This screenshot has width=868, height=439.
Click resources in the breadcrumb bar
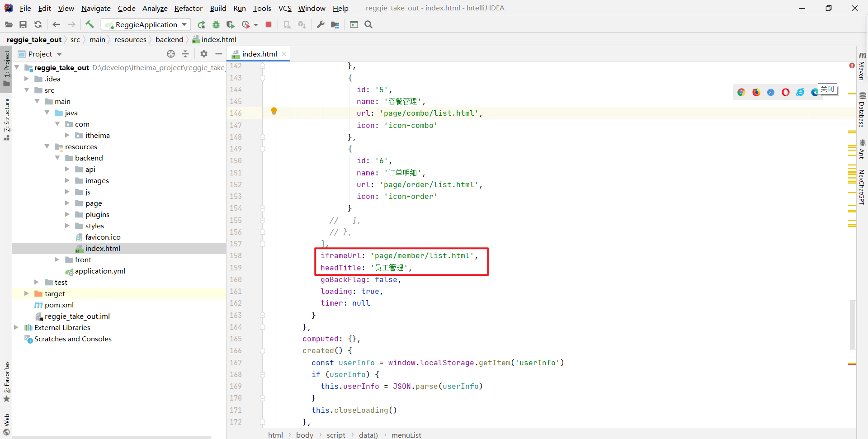130,40
